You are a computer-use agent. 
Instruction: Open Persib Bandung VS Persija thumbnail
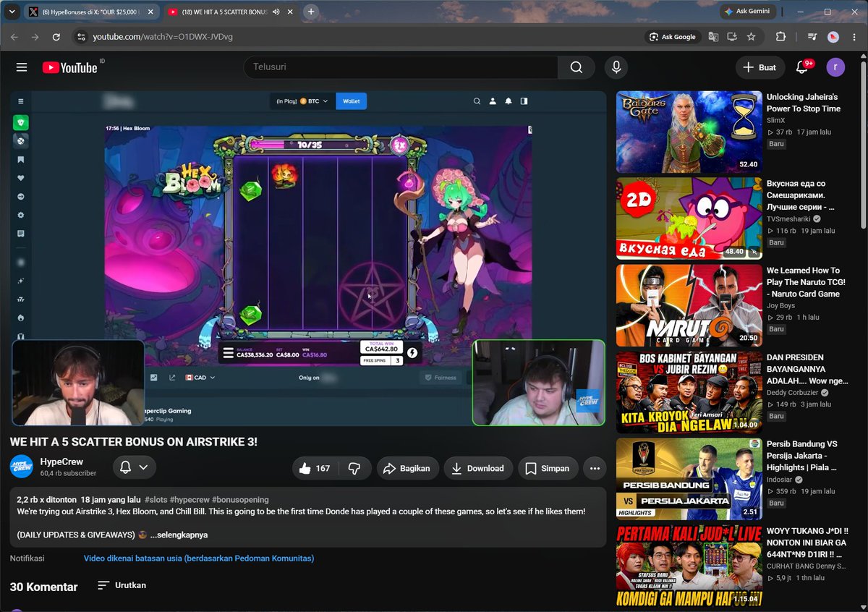[689, 479]
